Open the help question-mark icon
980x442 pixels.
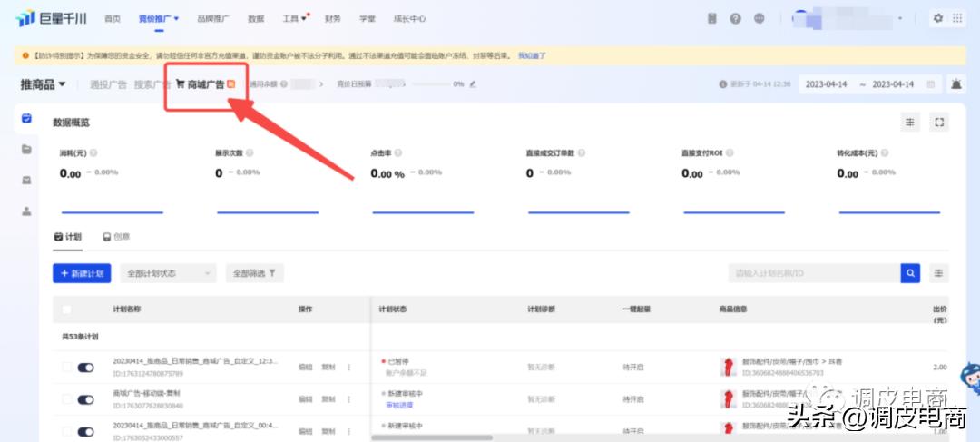[736, 19]
